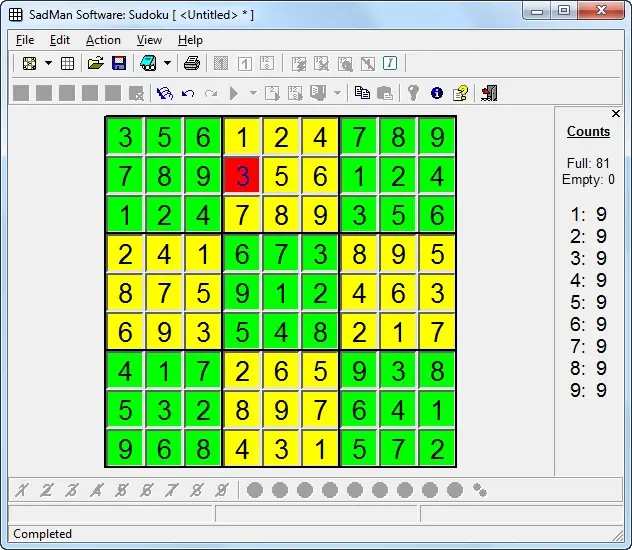
Task: Open the Help menu
Action: (190, 40)
